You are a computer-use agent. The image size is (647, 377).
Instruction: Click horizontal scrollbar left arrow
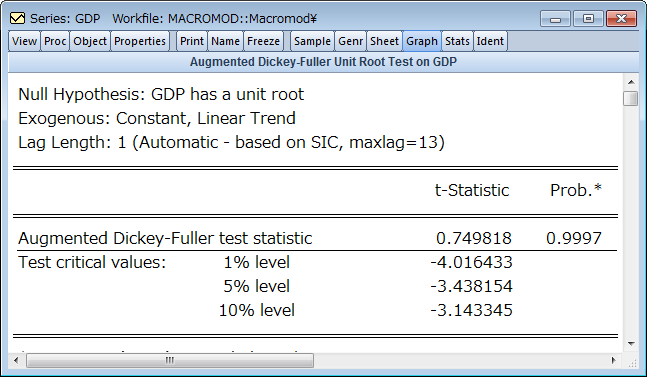tap(16, 361)
